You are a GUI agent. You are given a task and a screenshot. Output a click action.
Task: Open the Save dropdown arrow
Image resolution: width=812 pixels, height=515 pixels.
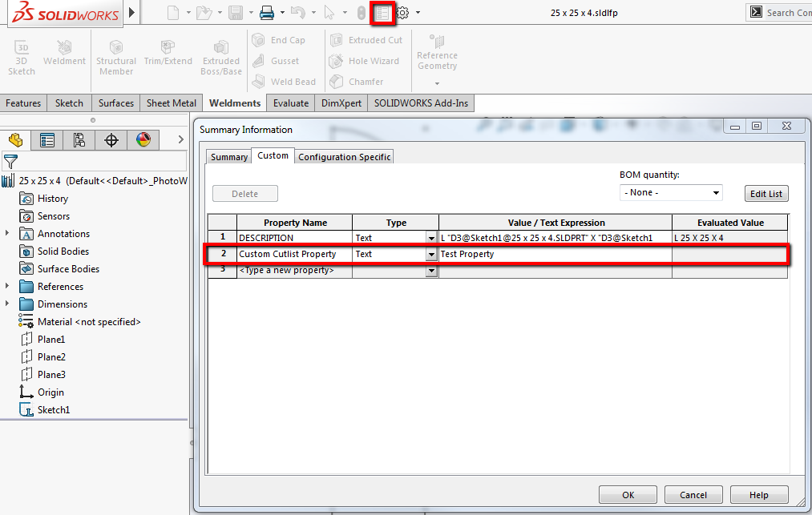tap(251, 13)
